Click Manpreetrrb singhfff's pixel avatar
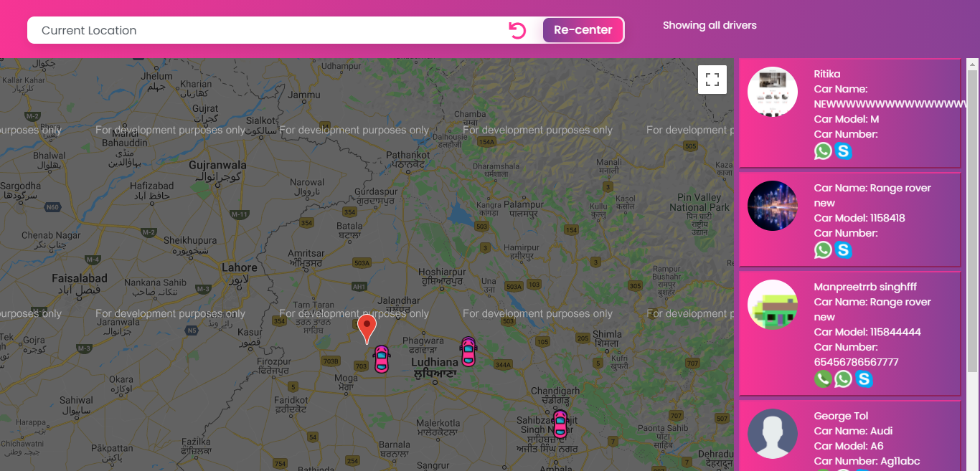 coord(773,305)
